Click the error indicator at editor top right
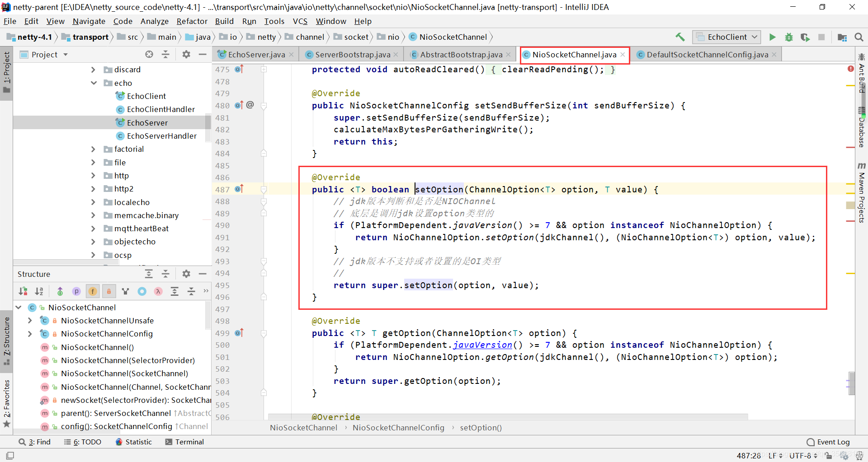Screen dimensions: 868x462 click(x=851, y=69)
